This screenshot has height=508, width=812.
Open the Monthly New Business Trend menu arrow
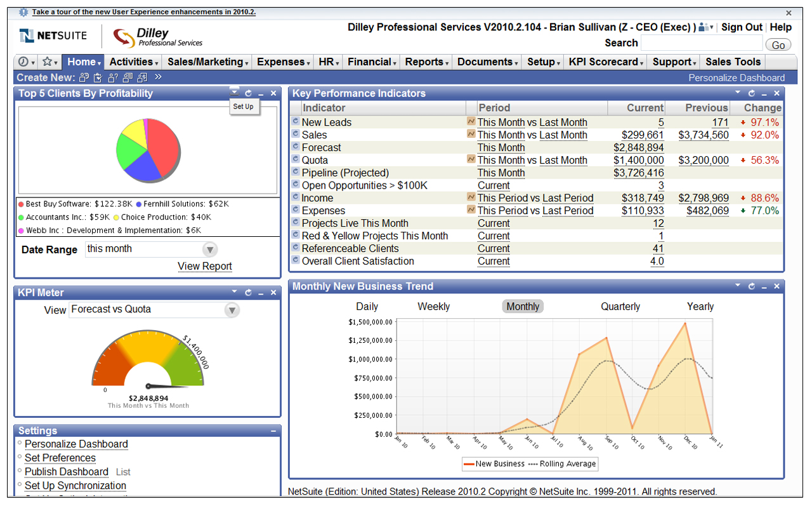click(x=738, y=286)
